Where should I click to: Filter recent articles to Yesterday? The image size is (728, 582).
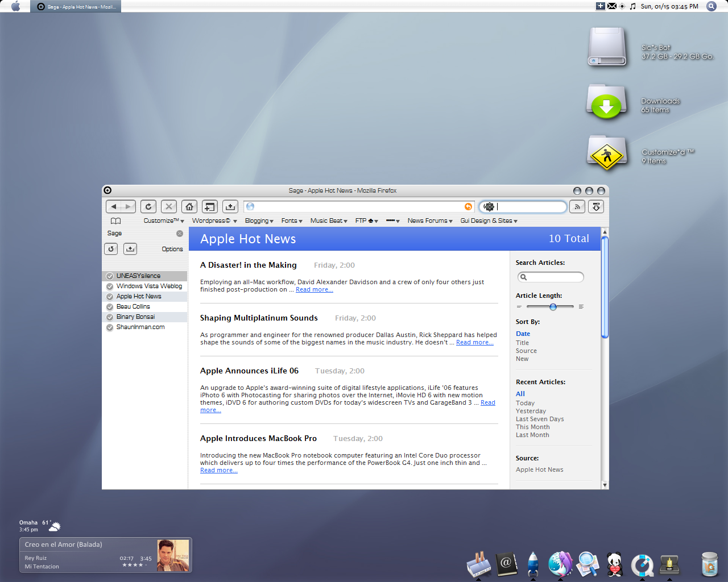(531, 411)
